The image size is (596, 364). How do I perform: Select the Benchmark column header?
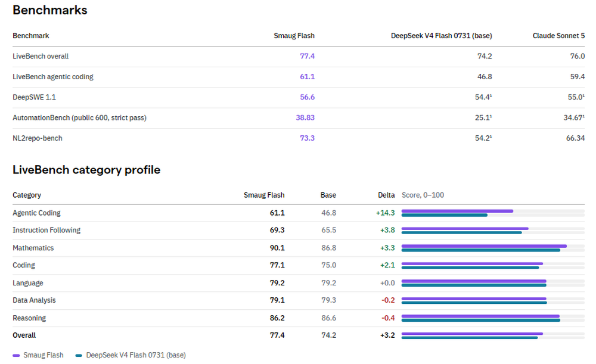tap(31, 36)
